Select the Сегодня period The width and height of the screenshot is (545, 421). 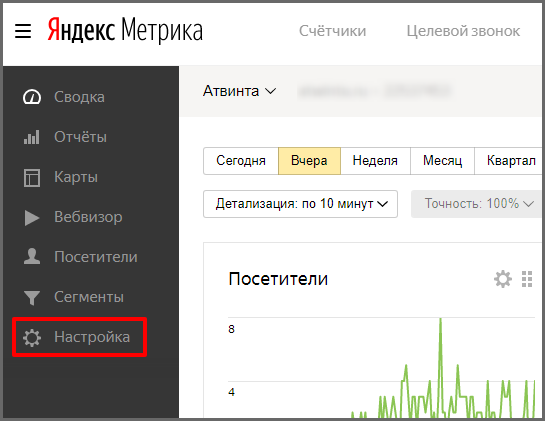(x=241, y=161)
